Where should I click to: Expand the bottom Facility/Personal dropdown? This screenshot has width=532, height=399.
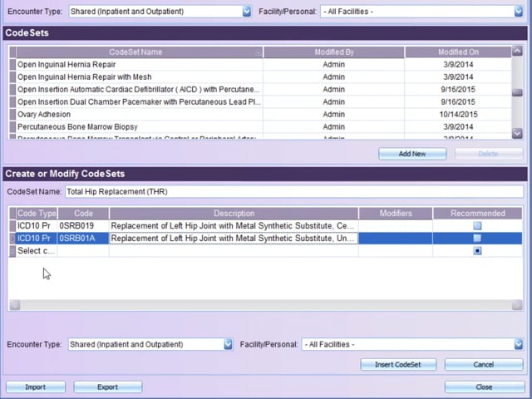coord(518,344)
